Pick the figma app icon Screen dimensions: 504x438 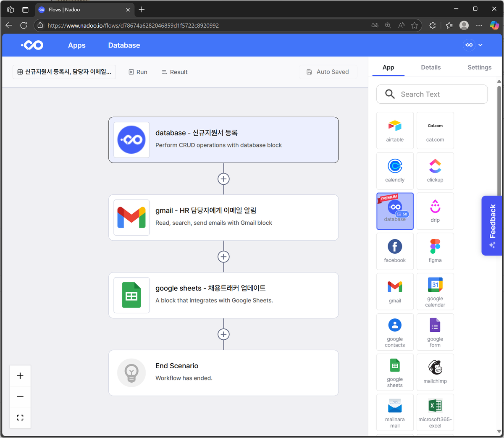pos(435,247)
